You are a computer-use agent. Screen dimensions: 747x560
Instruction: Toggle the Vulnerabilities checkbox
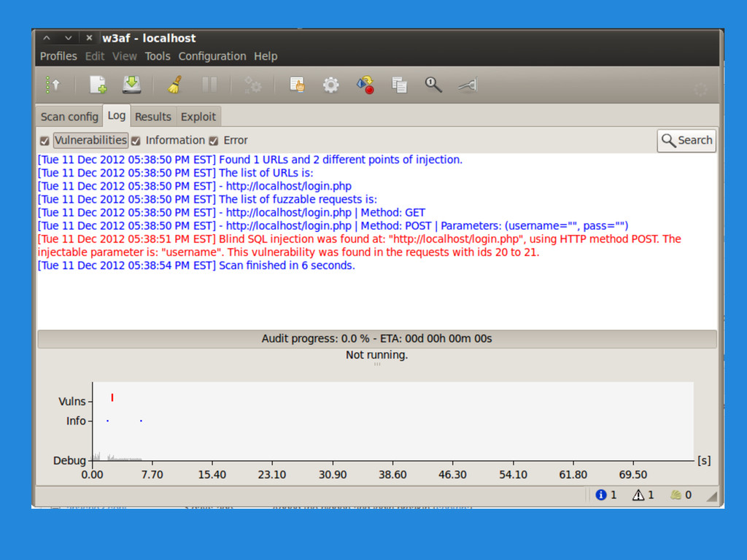point(44,141)
